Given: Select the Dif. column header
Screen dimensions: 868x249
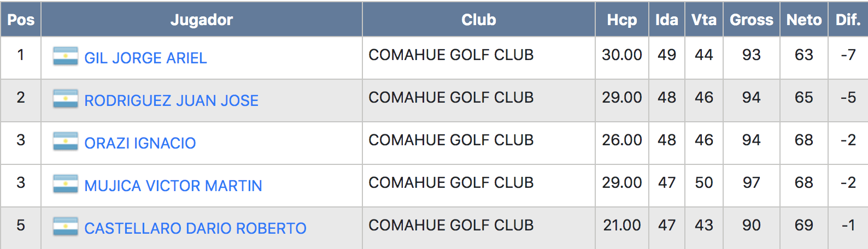Looking at the screenshot, I should pos(848,20).
